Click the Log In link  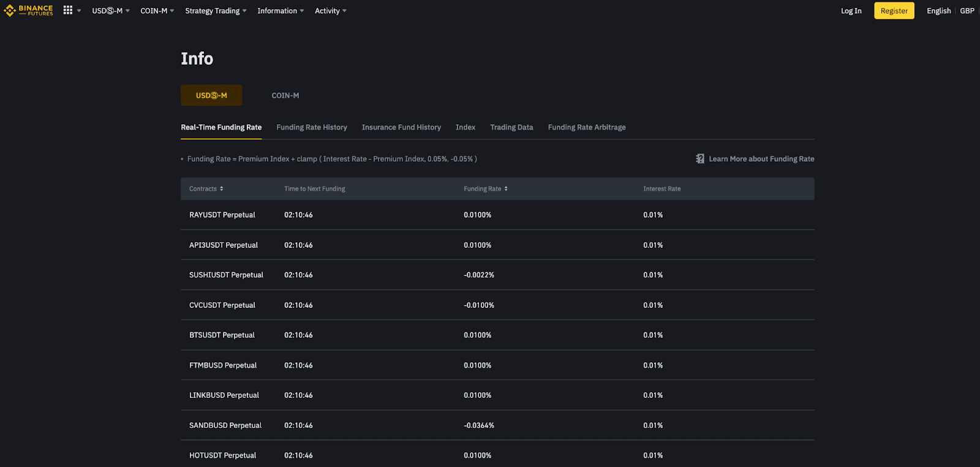click(851, 11)
